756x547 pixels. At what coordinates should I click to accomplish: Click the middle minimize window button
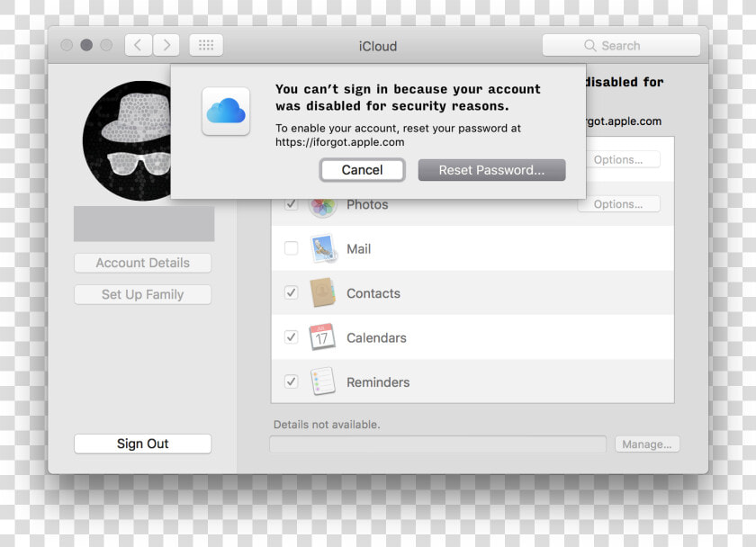click(86, 45)
